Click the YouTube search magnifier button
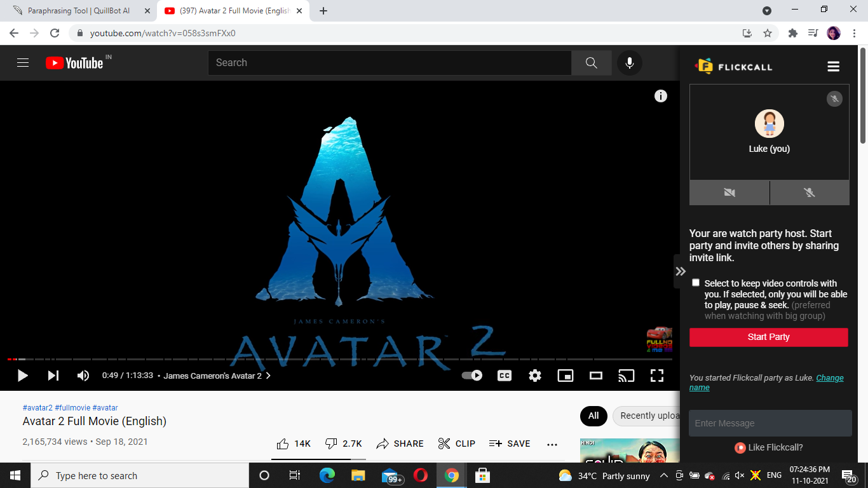This screenshot has height=488, width=868. (591, 63)
